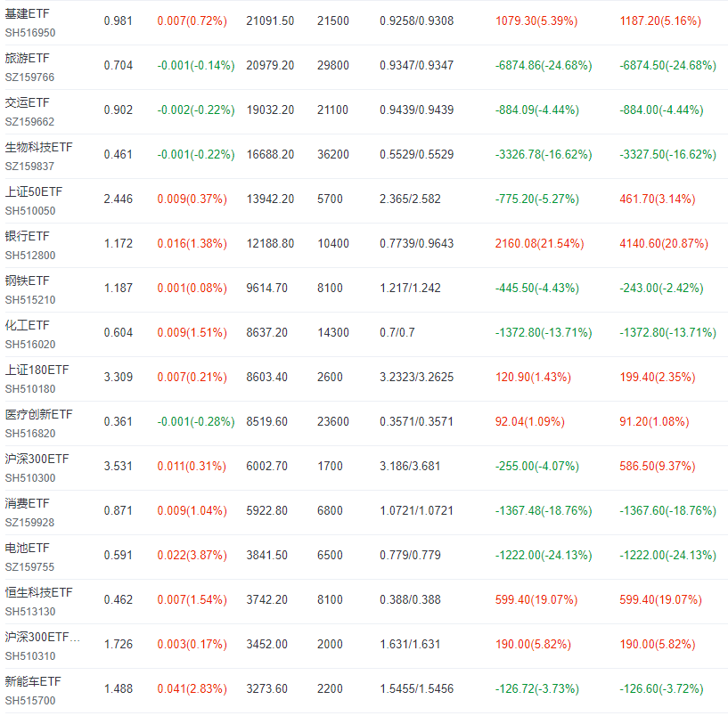
Task: Click quantity 2200 for 新能车ETF
Action: (330, 689)
